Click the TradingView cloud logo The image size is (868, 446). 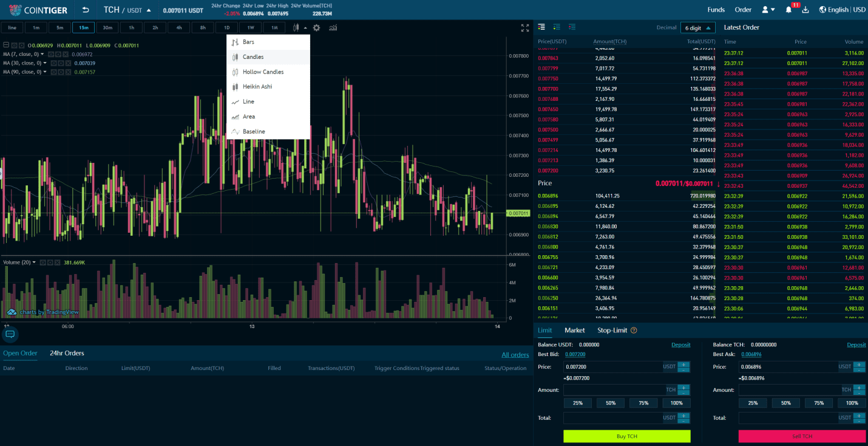coord(12,312)
